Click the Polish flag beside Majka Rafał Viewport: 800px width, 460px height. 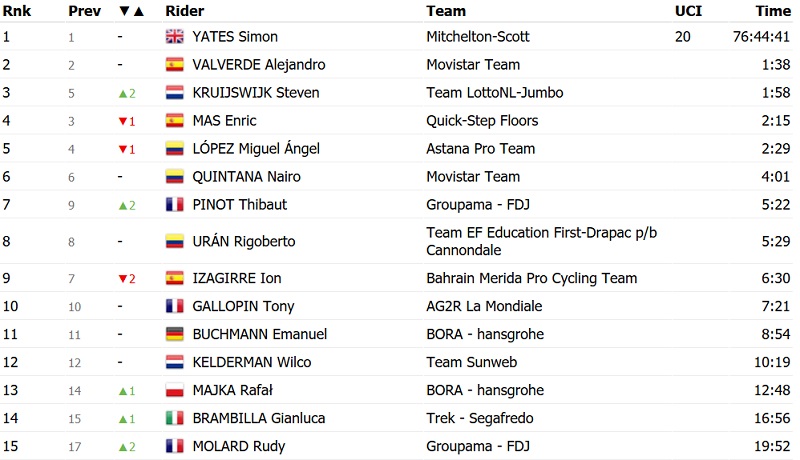click(175, 390)
